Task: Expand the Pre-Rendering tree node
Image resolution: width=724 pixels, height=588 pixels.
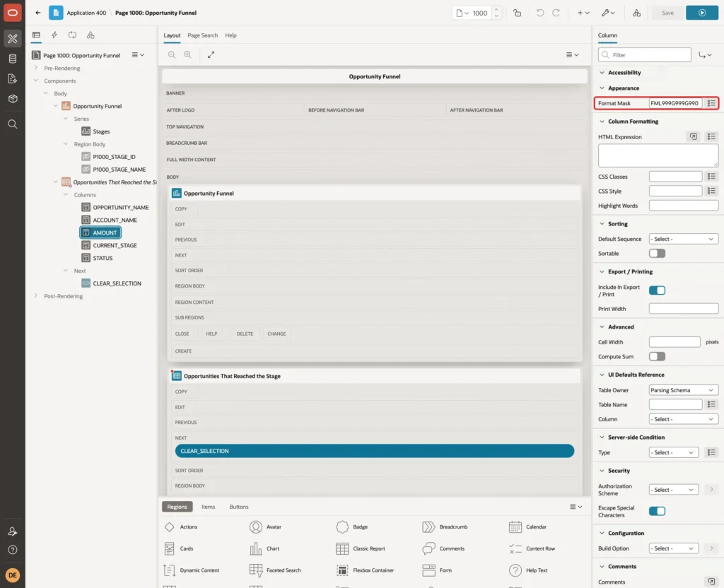Action: pyautogui.click(x=36, y=68)
